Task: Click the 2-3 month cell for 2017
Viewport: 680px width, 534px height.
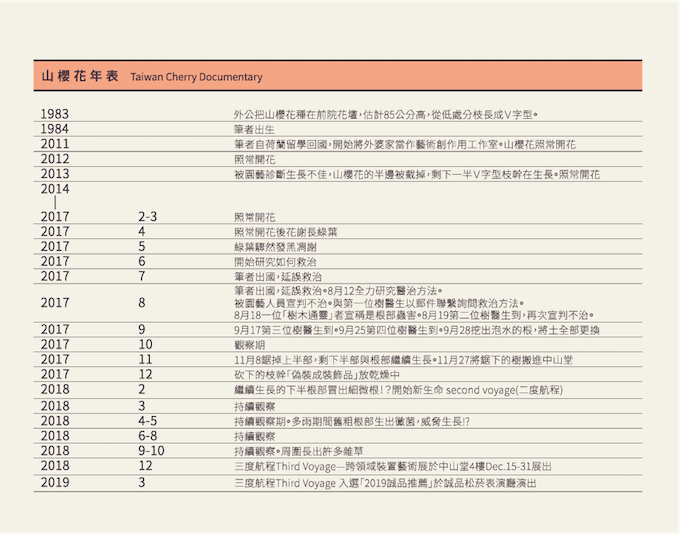Action: 148,216
